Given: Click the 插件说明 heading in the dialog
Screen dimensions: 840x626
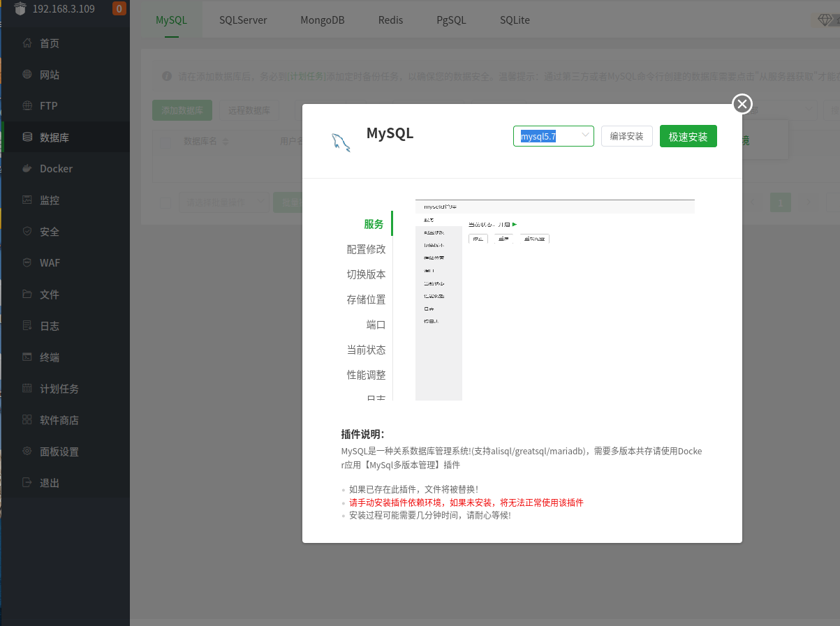Looking at the screenshot, I should (x=362, y=434).
